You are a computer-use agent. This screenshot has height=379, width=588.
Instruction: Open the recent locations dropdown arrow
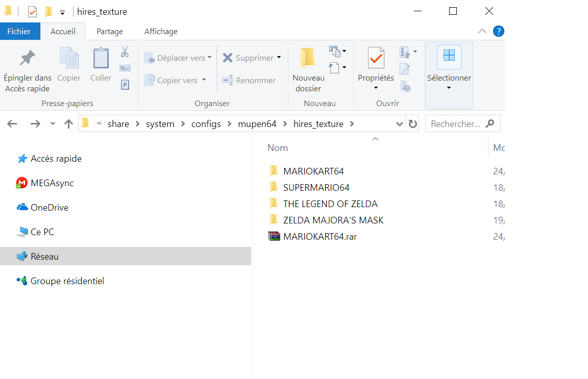tap(53, 124)
